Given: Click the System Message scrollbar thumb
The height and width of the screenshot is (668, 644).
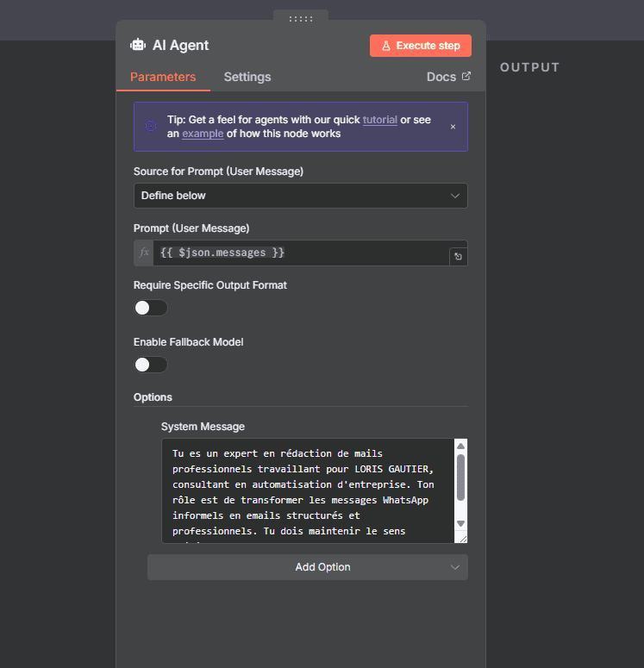Looking at the screenshot, I should [460, 478].
